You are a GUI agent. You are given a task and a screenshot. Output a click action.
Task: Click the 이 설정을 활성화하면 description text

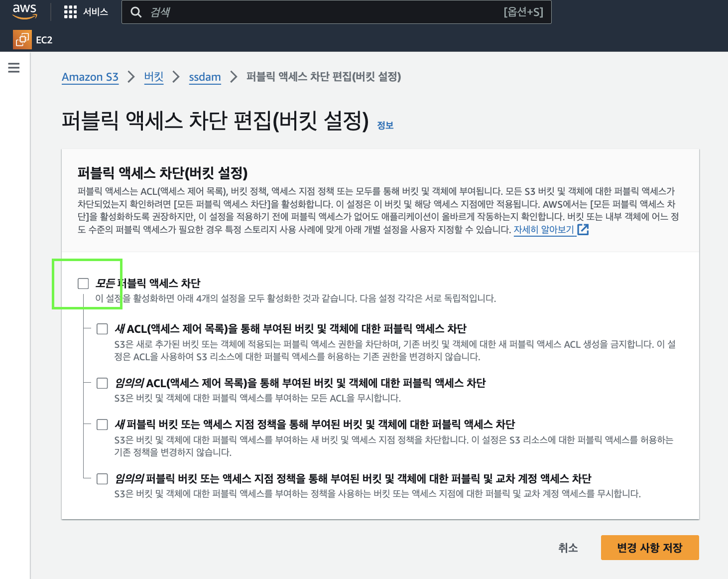(x=296, y=298)
